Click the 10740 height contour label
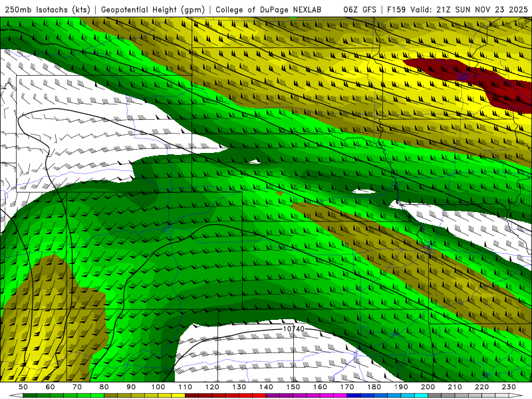This screenshot has height=399, width=532. [293, 329]
